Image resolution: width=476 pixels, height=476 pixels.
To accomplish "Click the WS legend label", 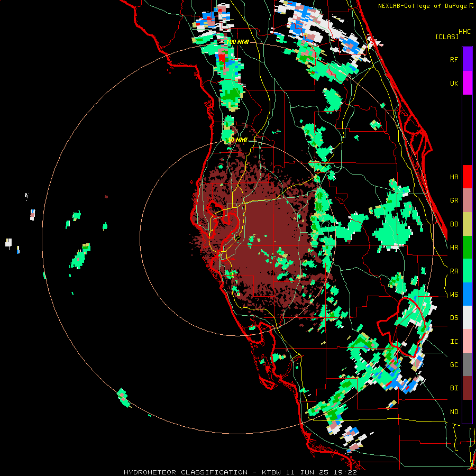I will click(x=454, y=294).
